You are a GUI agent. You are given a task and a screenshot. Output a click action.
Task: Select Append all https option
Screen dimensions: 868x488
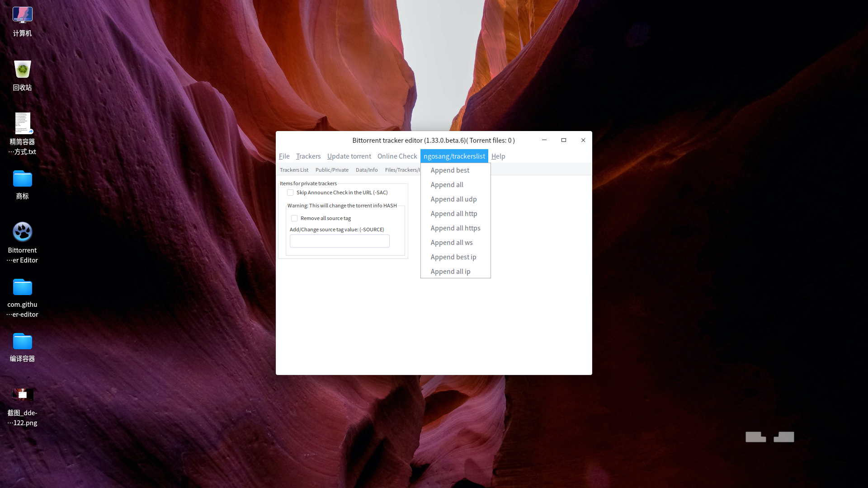point(455,228)
